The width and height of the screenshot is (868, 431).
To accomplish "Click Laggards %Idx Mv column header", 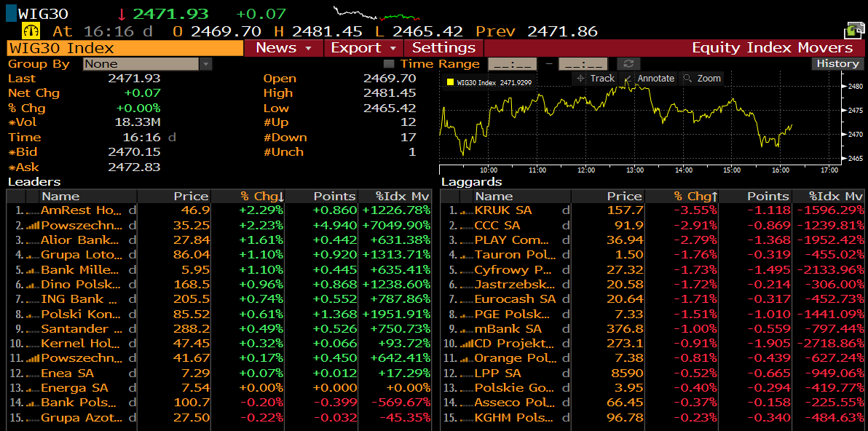I will (829, 196).
